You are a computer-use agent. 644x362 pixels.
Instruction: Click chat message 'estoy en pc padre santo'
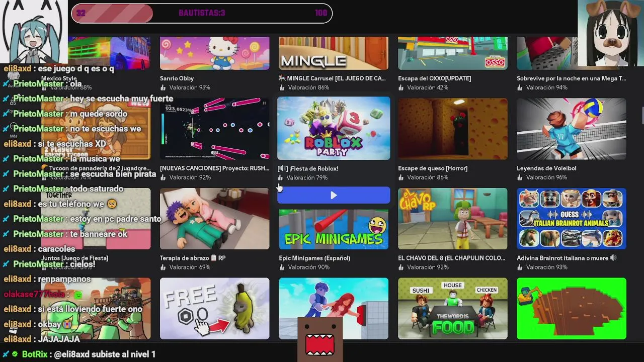pyautogui.click(x=116, y=219)
